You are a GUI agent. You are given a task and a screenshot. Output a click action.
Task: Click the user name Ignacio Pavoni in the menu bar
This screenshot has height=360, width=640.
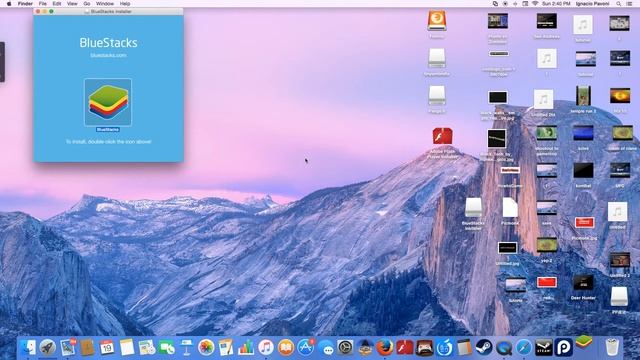[x=592, y=4]
